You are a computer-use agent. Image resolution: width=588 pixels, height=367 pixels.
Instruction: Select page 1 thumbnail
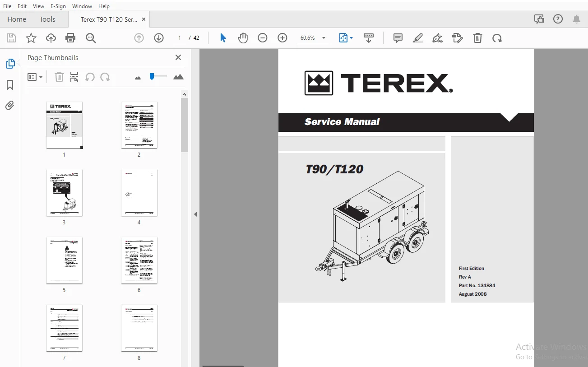[64, 125]
